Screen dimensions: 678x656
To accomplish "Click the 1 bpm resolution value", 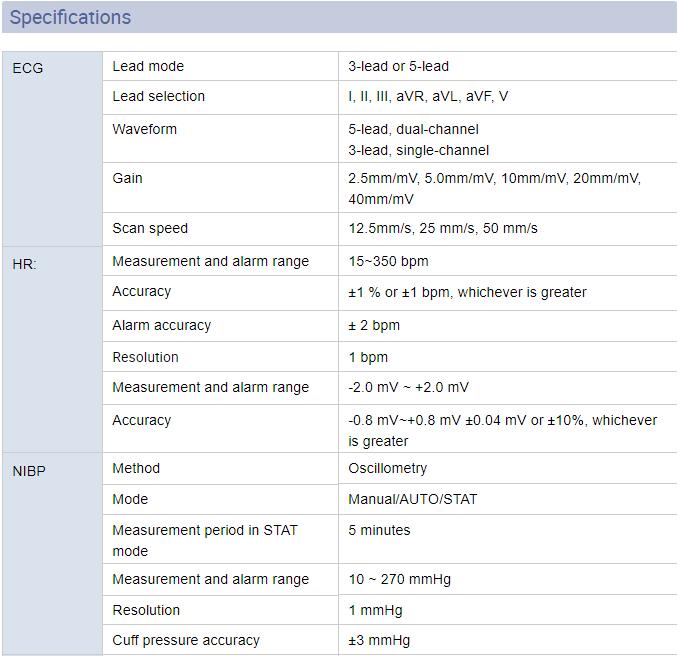I will click(x=368, y=357).
